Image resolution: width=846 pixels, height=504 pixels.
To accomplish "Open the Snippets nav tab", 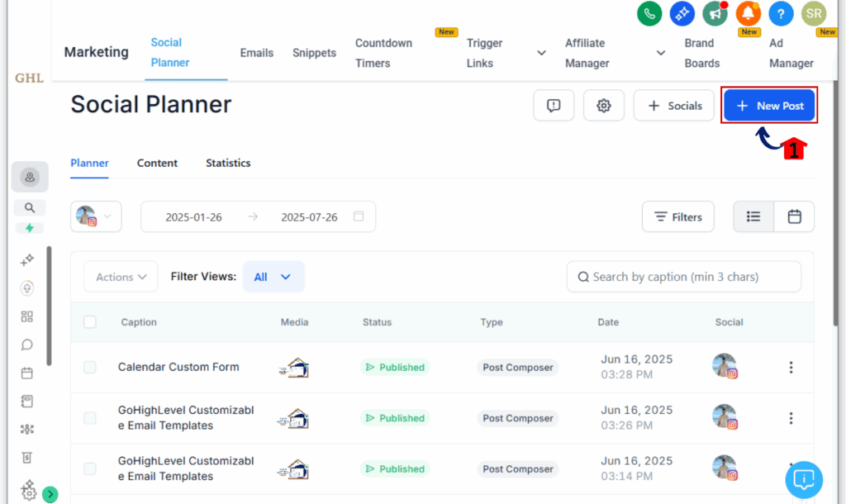I will point(315,53).
